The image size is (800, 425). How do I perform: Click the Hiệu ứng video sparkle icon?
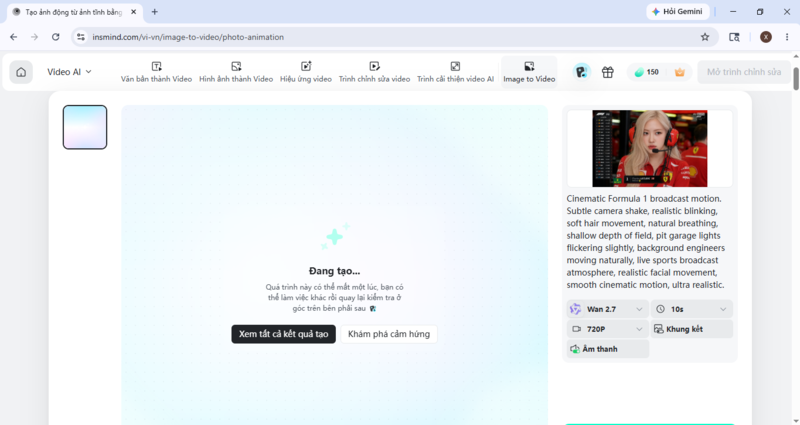click(306, 66)
